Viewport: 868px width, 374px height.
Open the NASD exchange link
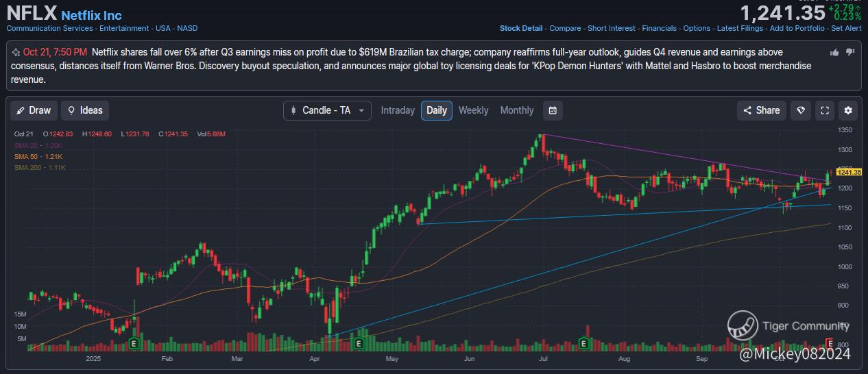tap(187, 28)
